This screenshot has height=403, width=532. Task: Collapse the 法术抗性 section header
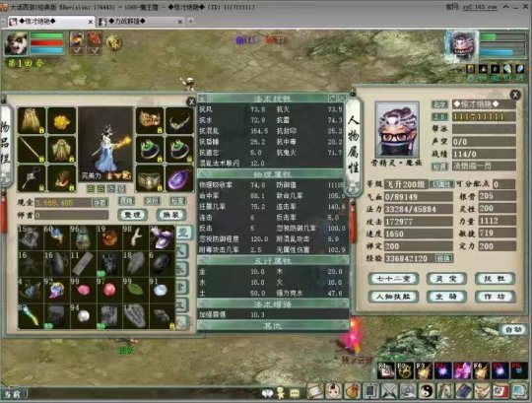click(x=272, y=99)
